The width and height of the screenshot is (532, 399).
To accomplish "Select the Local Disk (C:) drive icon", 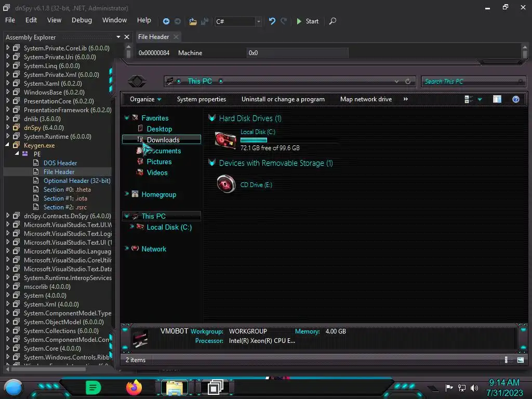I will (x=225, y=139).
